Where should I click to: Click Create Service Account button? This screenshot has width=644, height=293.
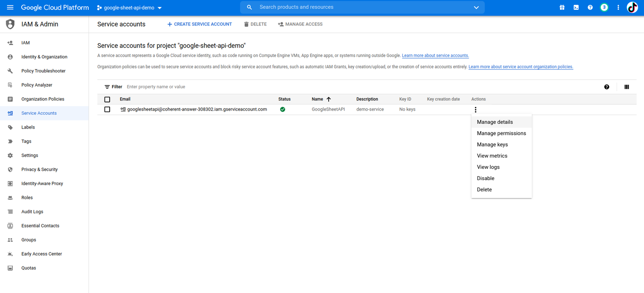point(199,24)
